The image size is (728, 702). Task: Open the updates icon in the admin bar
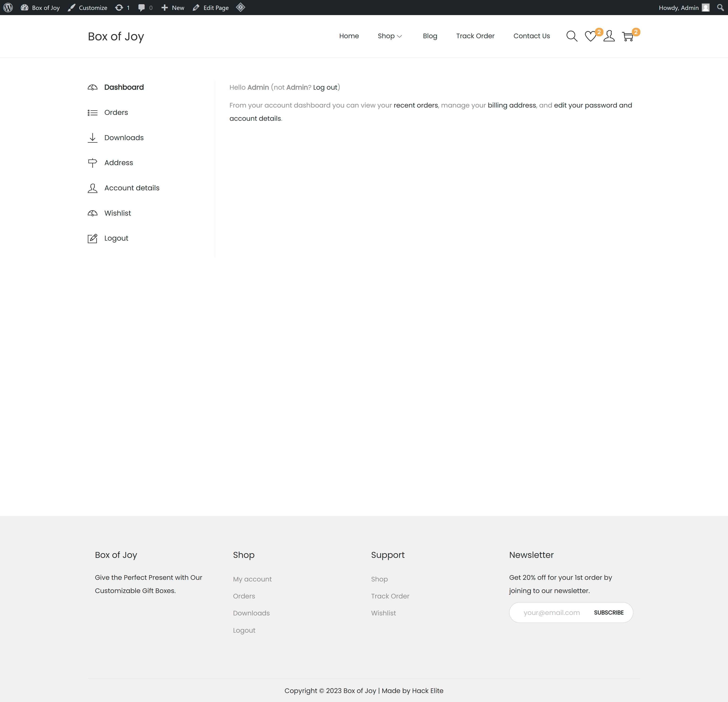(120, 7)
